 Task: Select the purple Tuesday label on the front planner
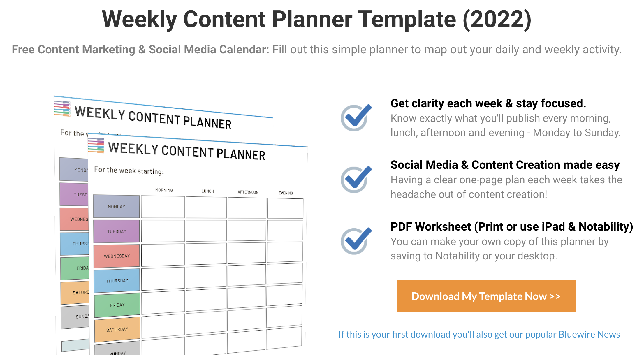[117, 231]
